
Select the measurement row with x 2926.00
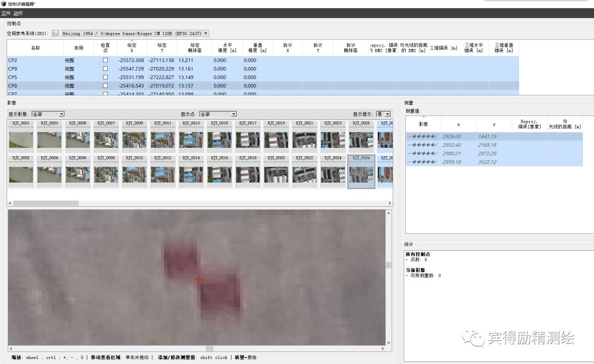coord(494,136)
